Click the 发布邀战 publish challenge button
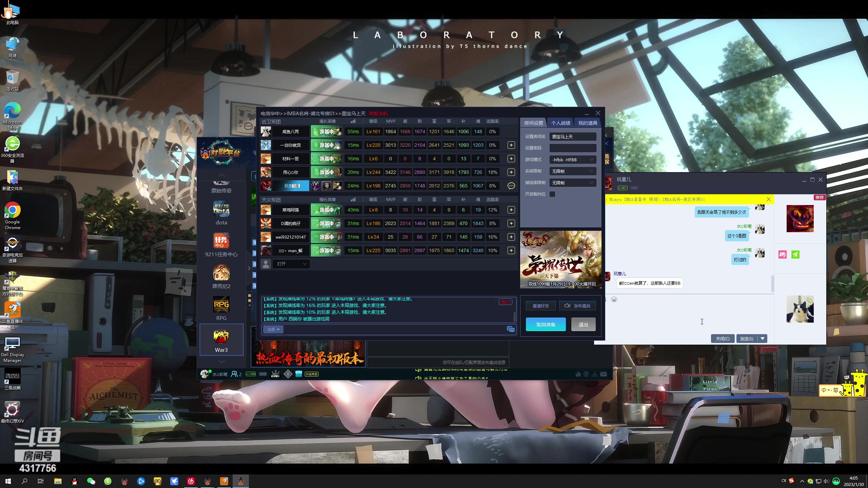 [x=577, y=306]
